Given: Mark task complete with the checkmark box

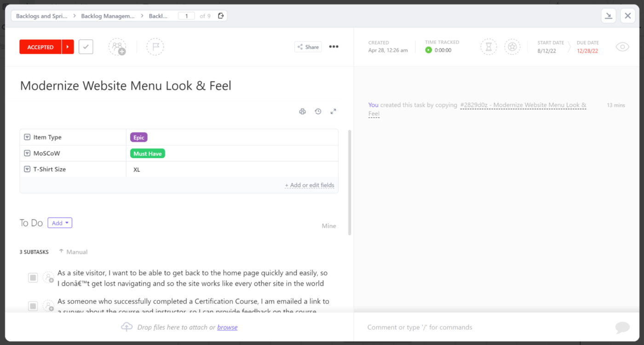Looking at the screenshot, I should [86, 47].
